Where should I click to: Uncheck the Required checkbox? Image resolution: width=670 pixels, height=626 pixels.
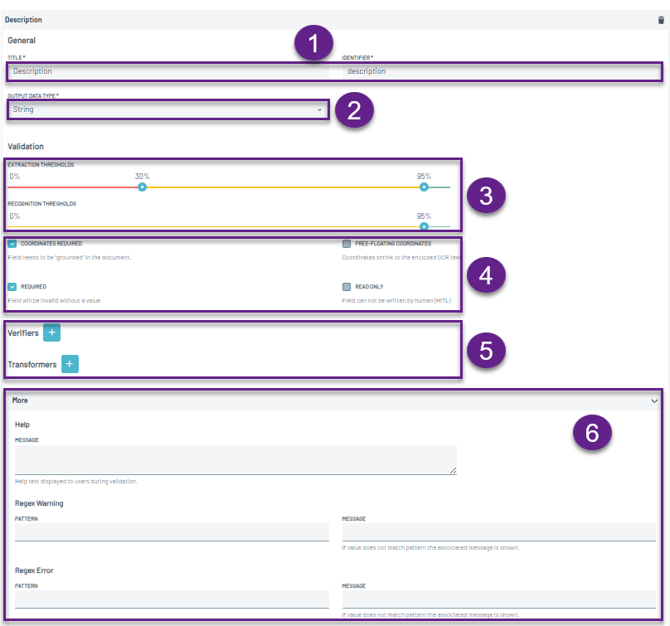12,286
